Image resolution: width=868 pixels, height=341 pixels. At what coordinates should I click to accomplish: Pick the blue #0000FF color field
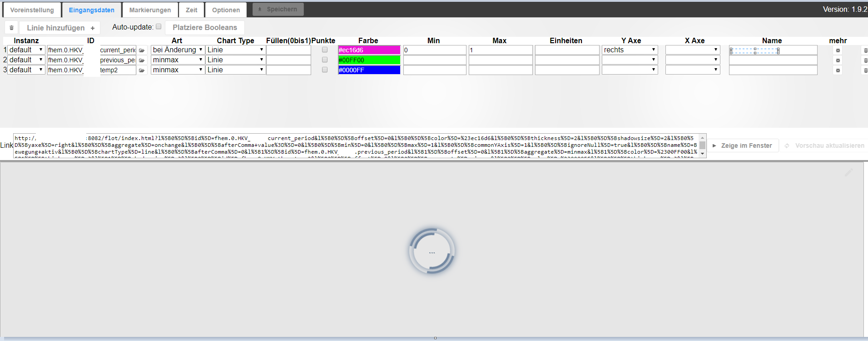click(x=369, y=70)
